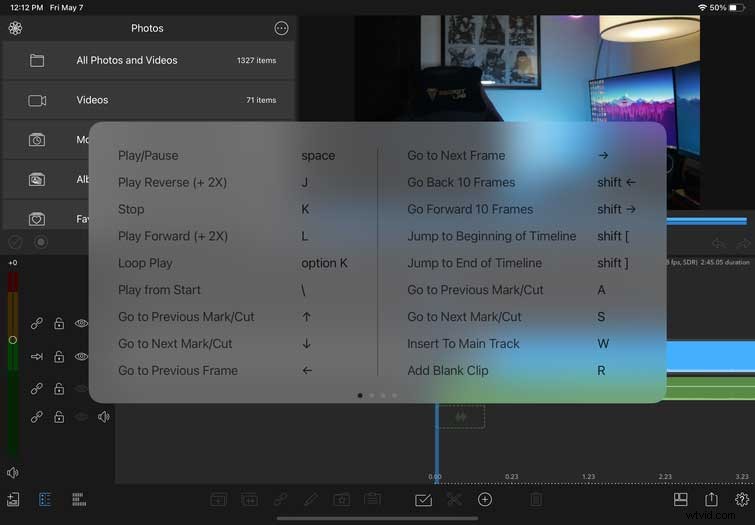
Task: Click the add clip plus icon
Action: [x=485, y=499]
